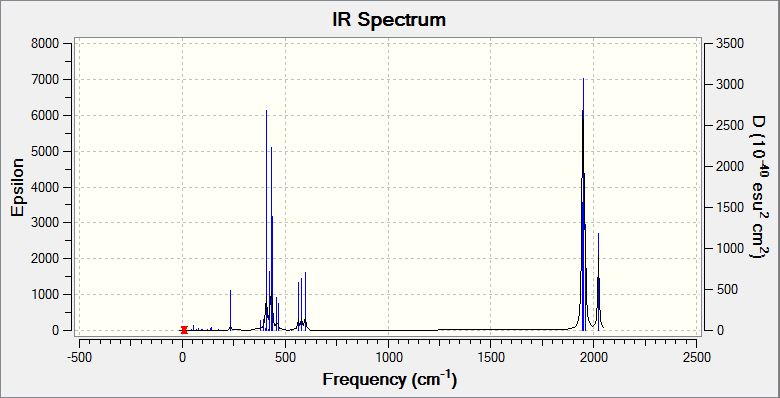Click the red marker at zero frequency
The height and width of the screenshot is (398, 780).
point(184,330)
